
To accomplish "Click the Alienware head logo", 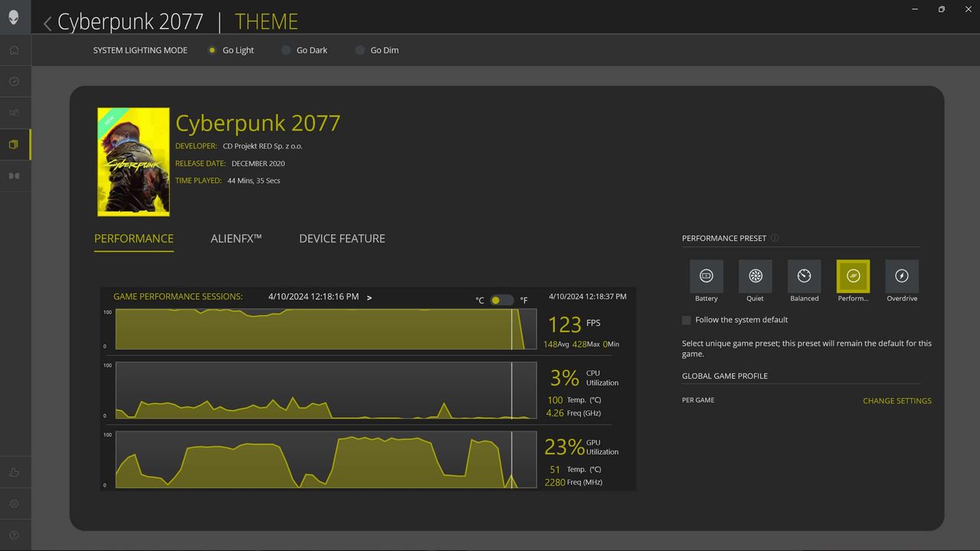I will point(14,18).
